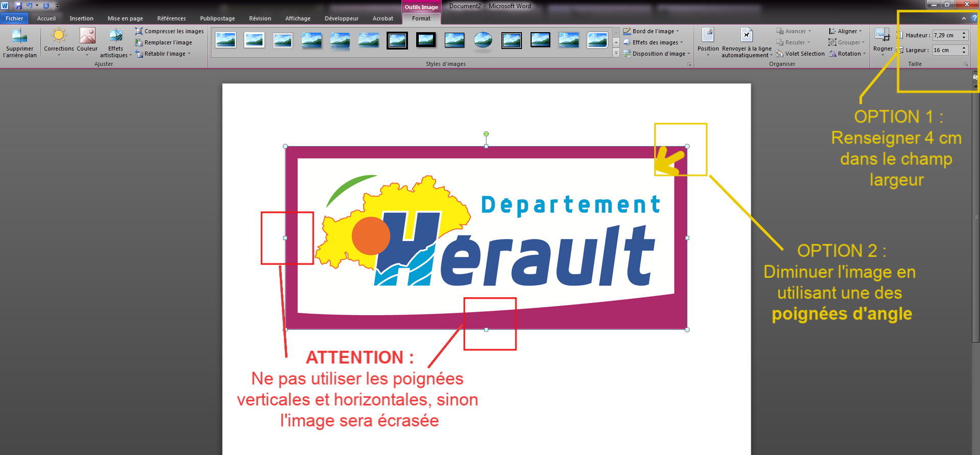
Task: Open Effets des images dropdown
Action: coord(653,42)
